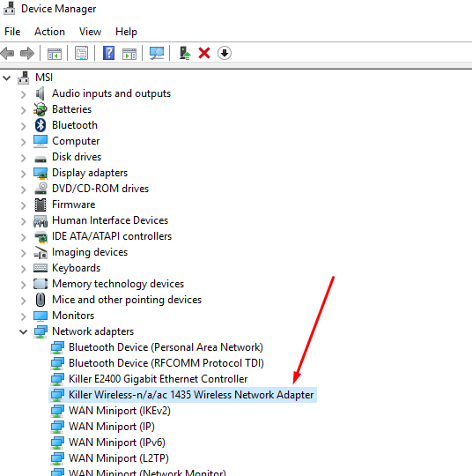The height and width of the screenshot is (476, 472).
Task: Click the red X Uninstall device icon
Action: click(x=204, y=53)
